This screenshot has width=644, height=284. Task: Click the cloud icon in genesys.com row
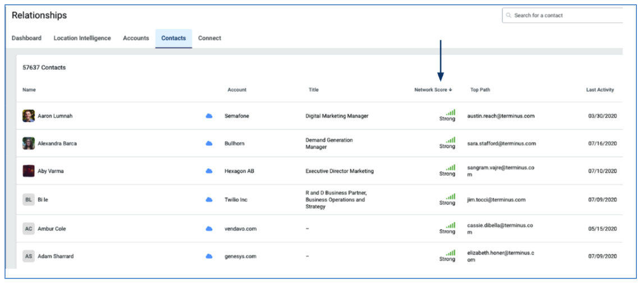point(209,256)
